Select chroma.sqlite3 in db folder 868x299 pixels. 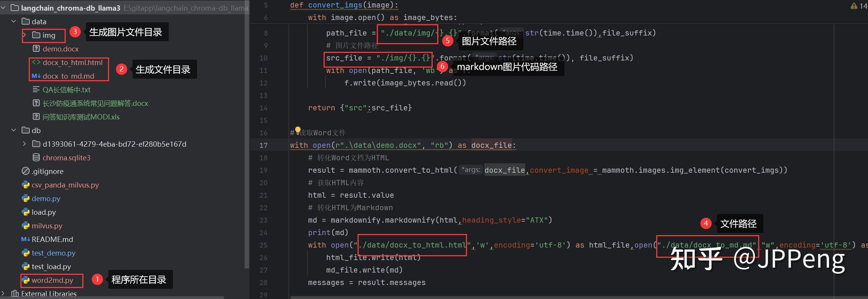click(66, 158)
